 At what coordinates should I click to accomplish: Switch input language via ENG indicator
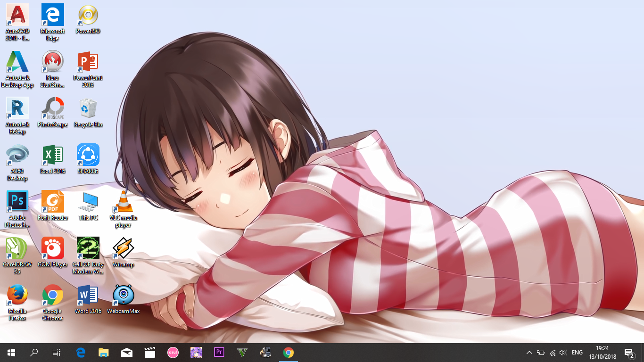pos(577,353)
